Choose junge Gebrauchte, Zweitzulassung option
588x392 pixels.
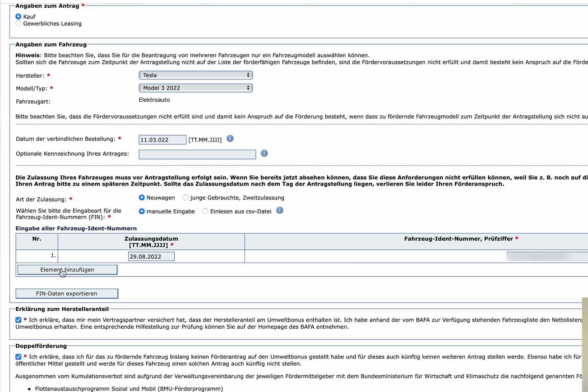[186, 198]
